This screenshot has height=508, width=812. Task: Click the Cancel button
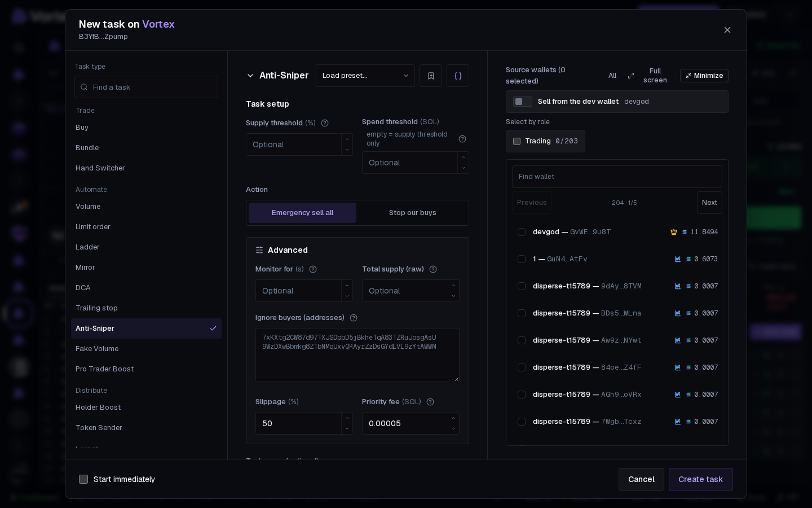641,479
